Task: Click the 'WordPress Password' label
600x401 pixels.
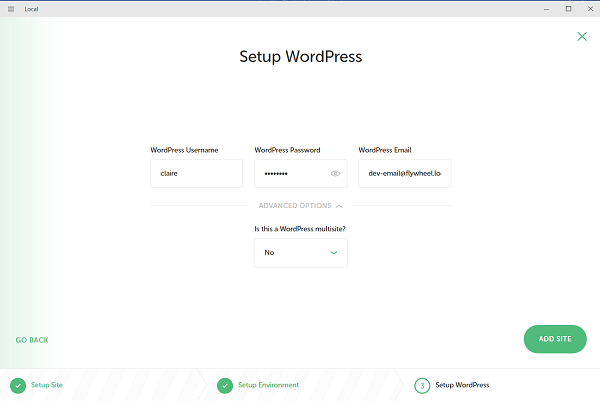Action: point(287,150)
